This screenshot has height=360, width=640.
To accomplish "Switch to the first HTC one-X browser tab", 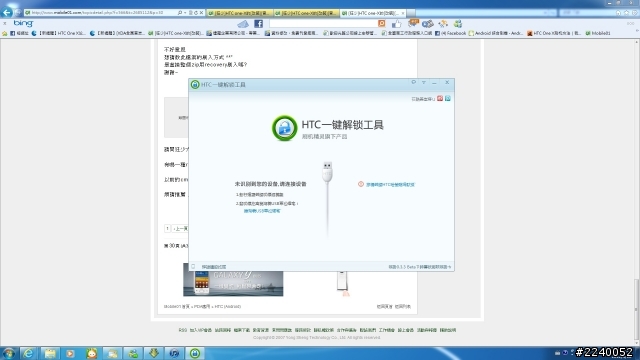I will click(x=240, y=13).
